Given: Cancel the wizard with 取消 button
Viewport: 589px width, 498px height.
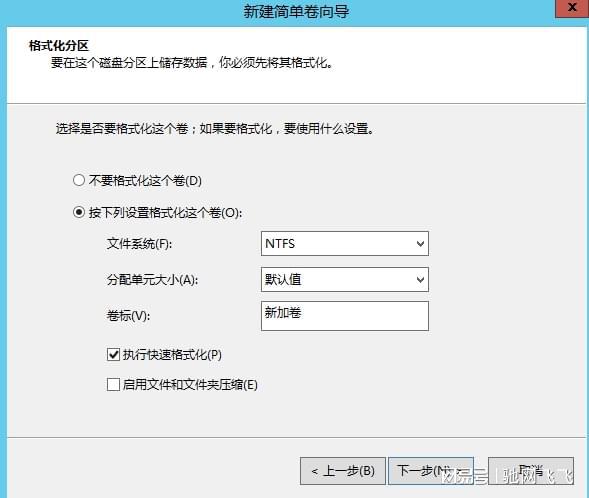Looking at the screenshot, I should [x=531, y=471].
